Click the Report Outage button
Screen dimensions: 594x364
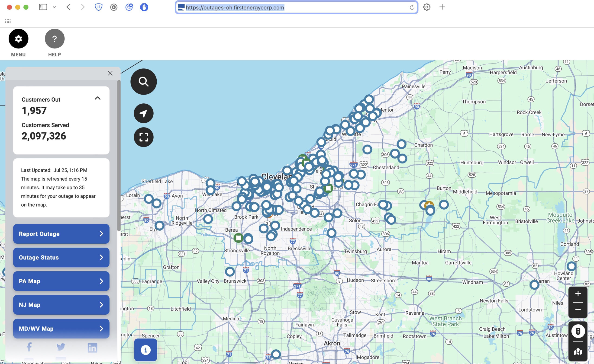point(61,234)
